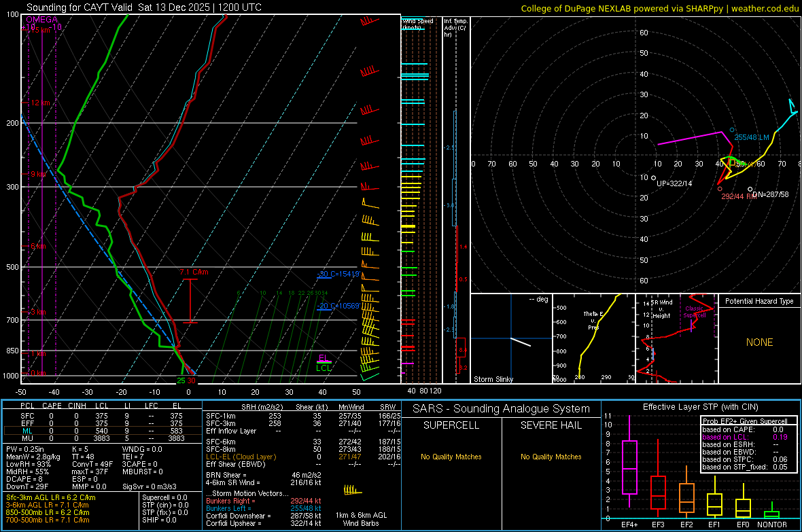802x532 pixels.
Task: Click the "-20 C=10569'" height label
Action: click(x=338, y=306)
